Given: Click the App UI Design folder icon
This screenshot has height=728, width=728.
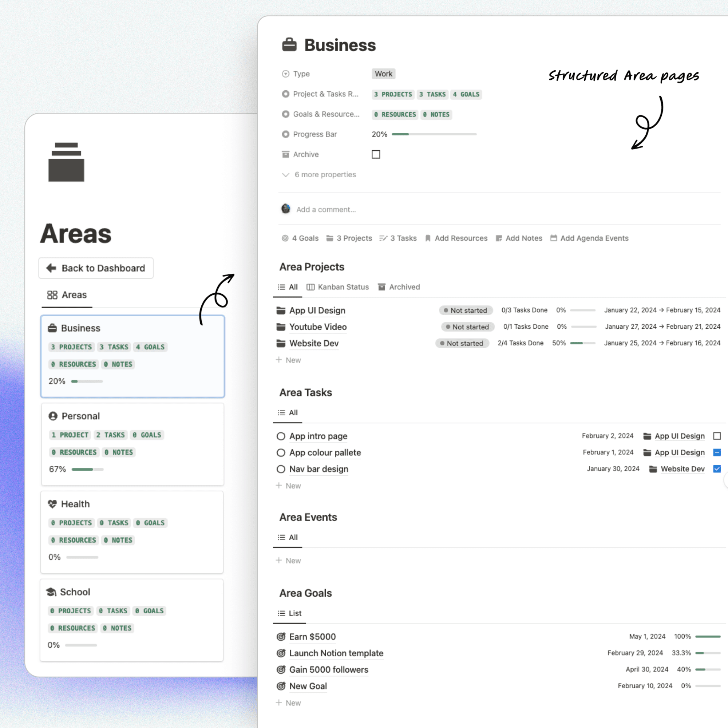Looking at the screenshot, I should click(x=281, y=310).
